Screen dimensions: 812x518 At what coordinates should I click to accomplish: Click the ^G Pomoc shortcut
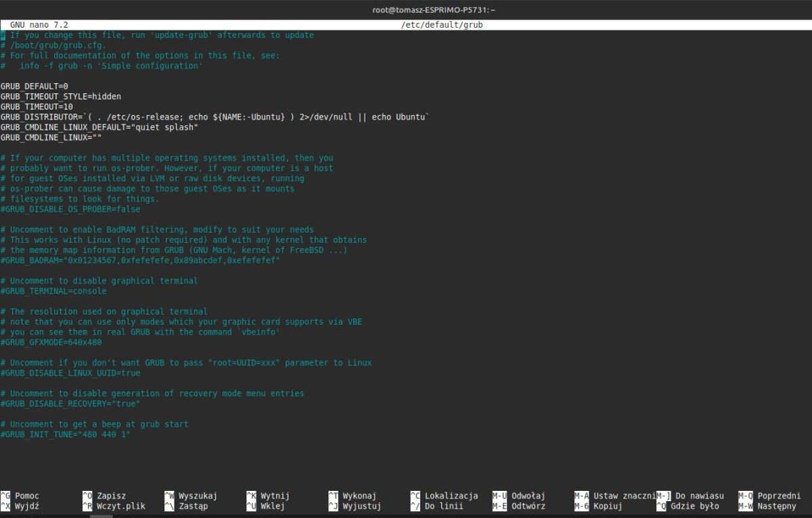[20, 496]
